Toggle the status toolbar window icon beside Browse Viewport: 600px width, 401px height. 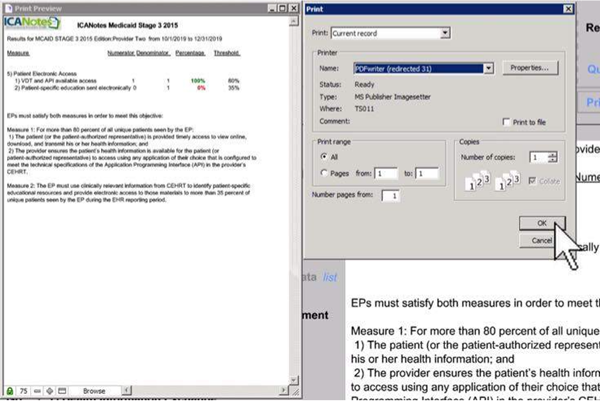click(62, 391)
